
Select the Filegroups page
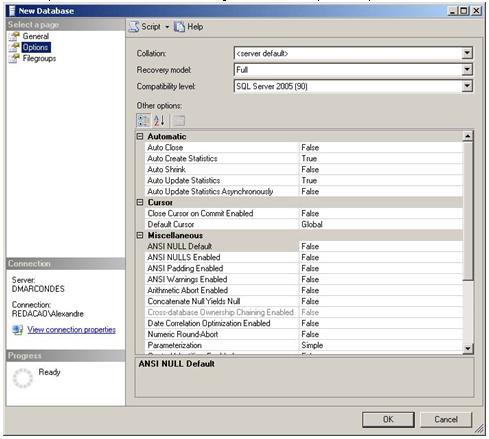tap(39, 58)
